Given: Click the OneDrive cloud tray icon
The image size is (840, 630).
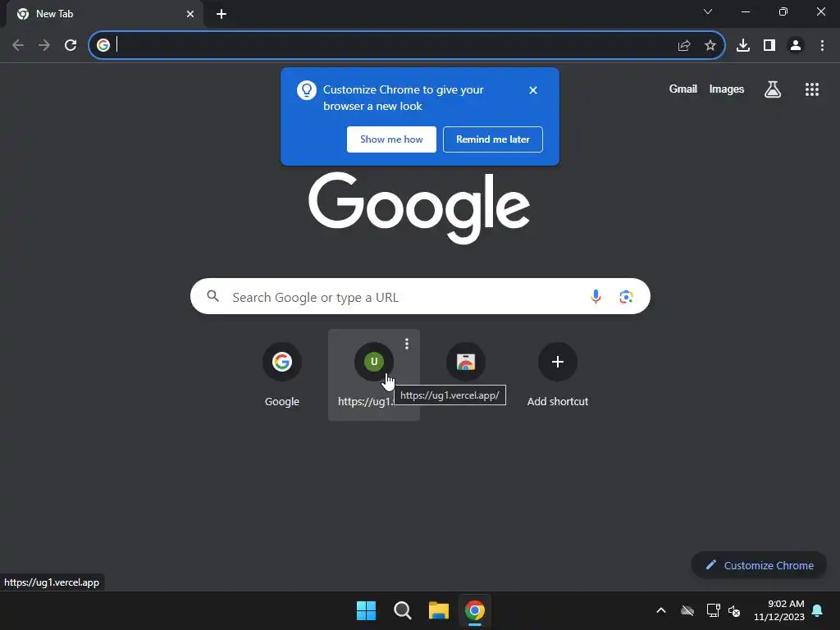Looking at the screenshot, I should pos(687,610).
